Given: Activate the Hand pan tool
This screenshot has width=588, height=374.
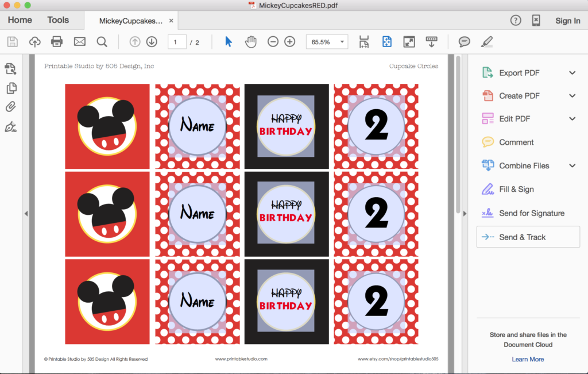Looking at the screenshot, I should [251, 41].
